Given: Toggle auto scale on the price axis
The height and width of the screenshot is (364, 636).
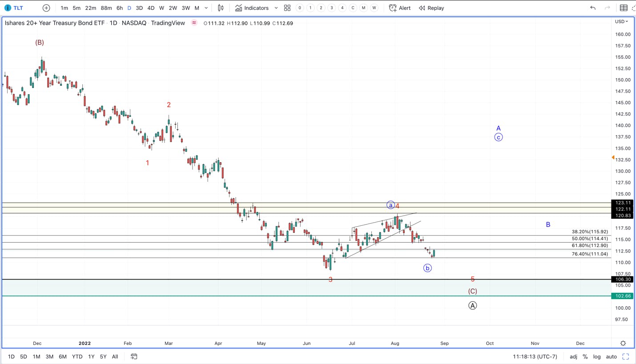Looking at the screenshot, I should click(x=612, y=356).
